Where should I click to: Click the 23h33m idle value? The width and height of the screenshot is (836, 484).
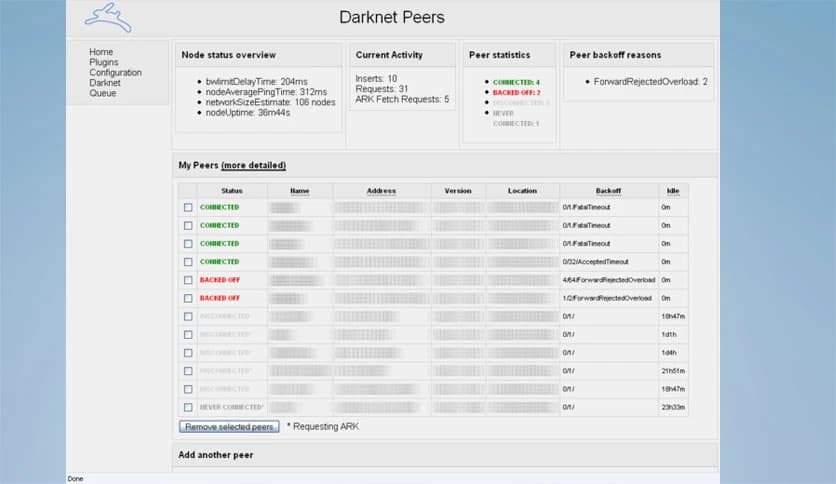coord(673,407)
